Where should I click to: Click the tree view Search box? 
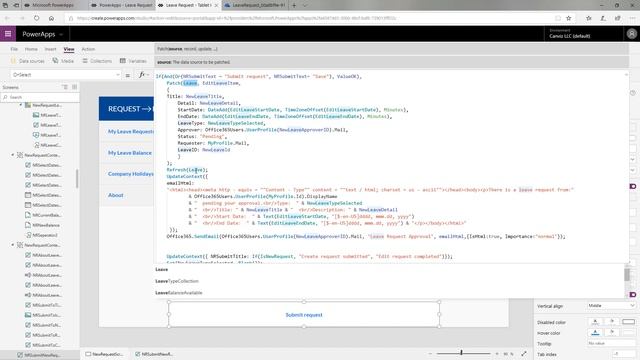pyautogui.click(x=40, y=97)
